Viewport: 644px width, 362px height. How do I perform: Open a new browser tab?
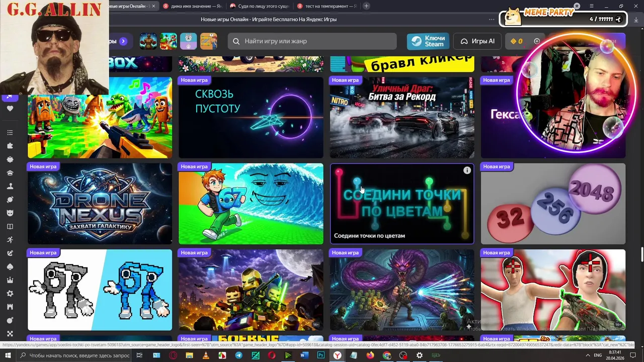[x=366, y=6]
